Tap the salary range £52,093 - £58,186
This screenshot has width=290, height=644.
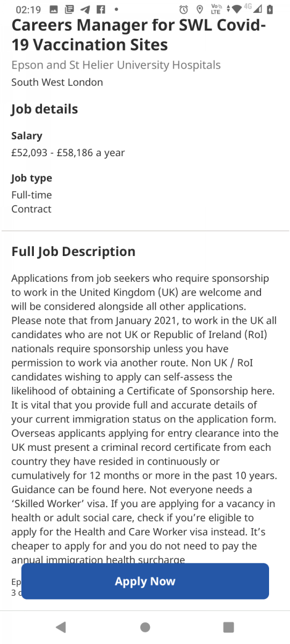pyautogui.click(x=68, y=153)
